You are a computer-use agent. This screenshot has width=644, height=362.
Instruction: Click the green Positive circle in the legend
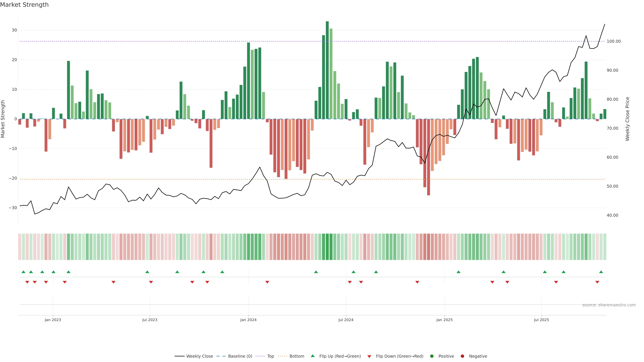coord(432,356)
